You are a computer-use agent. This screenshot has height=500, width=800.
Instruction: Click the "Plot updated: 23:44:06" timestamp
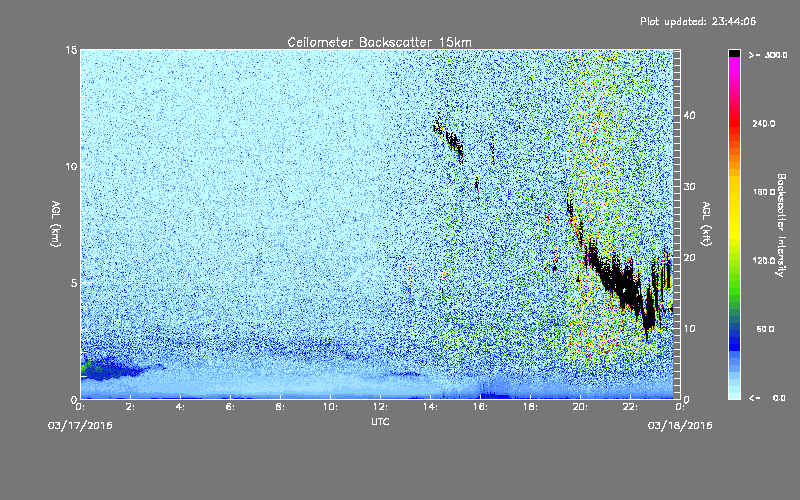(x=698, y=21)
